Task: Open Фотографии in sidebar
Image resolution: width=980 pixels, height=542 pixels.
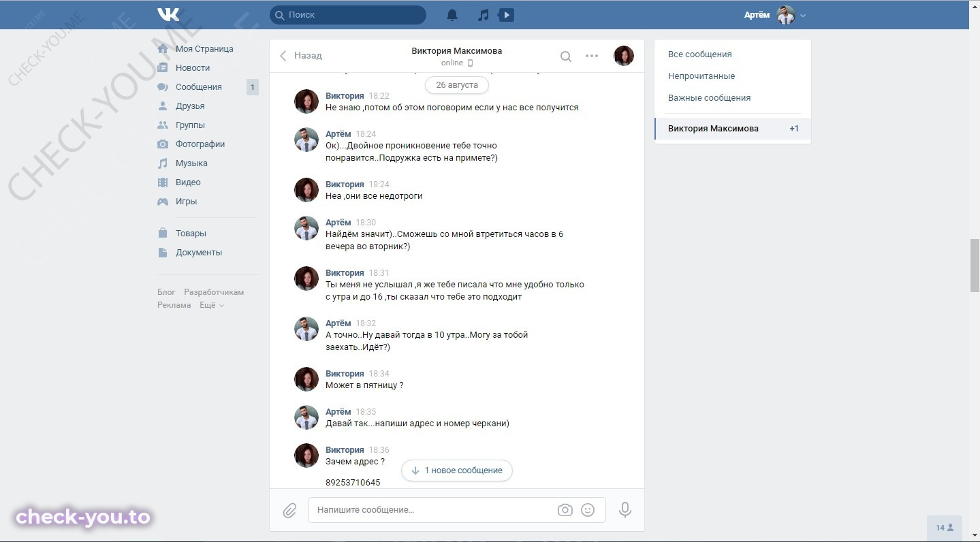Action: (200, 144)
